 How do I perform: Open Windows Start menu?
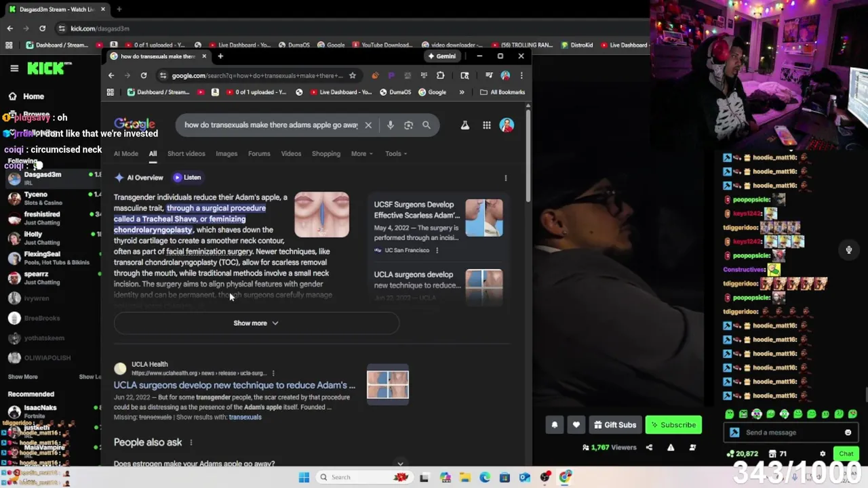pos(304,477)
